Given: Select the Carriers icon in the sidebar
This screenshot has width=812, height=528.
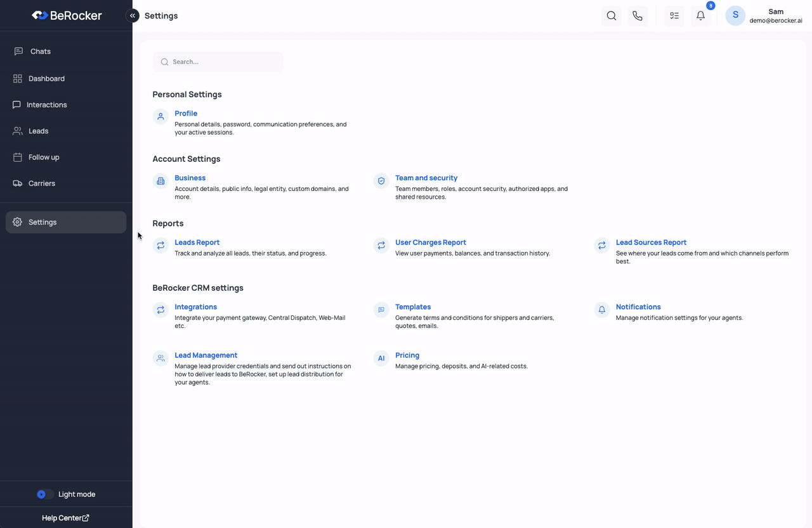Looking at the screenshot, I should [17, 183].
